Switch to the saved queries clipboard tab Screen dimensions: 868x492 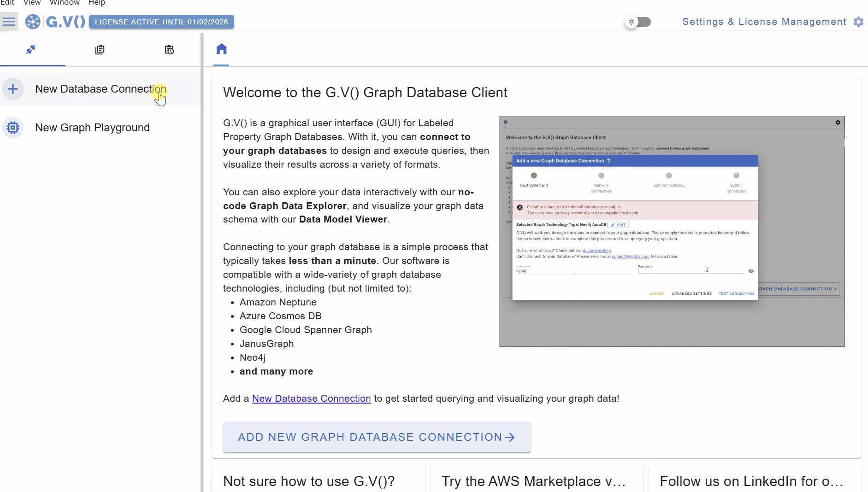click(100, 49)
